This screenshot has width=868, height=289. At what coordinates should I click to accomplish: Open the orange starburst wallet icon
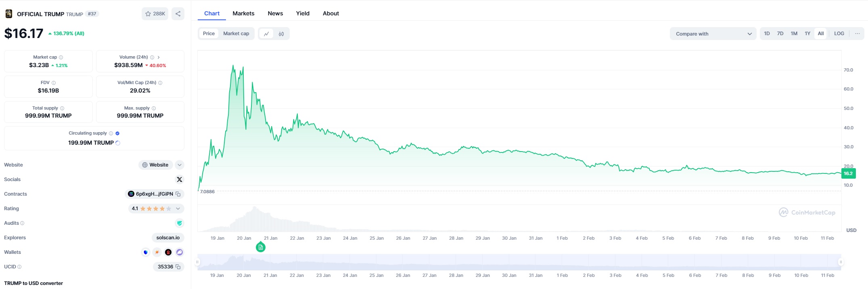click(157, 252)
